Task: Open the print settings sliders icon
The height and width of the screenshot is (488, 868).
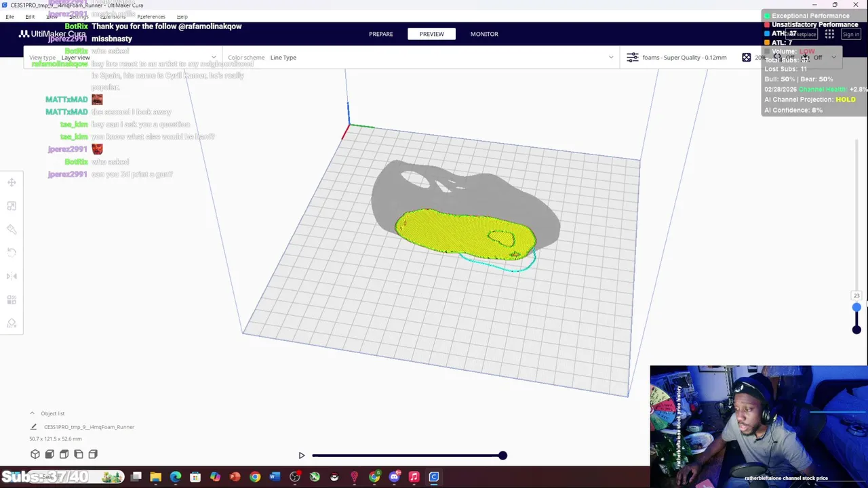Action: (632, 58)
